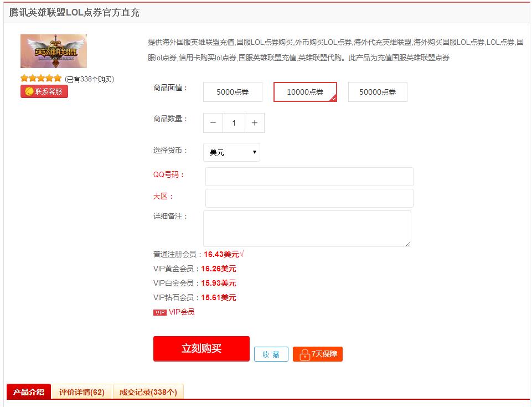Click the League of Legends product image
Image resolution: width=532 pixels, height=407 pixels.
point(54,51)
